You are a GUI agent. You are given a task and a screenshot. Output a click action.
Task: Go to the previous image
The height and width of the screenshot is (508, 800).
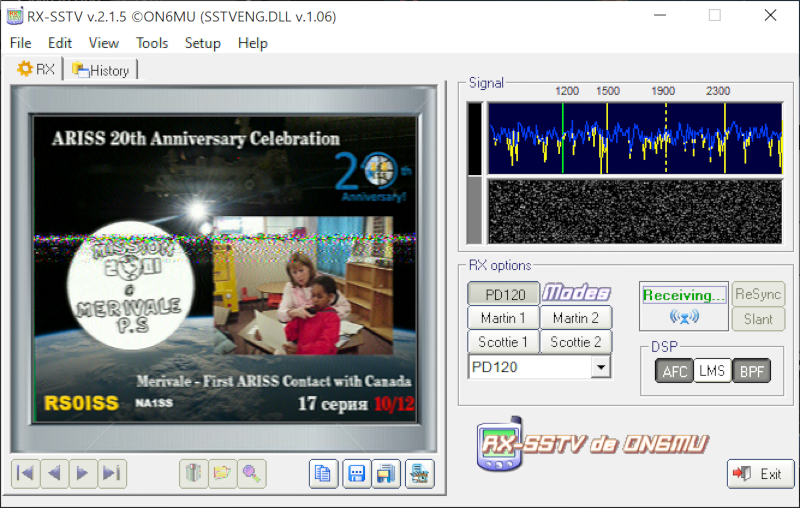tap(54, 474)
